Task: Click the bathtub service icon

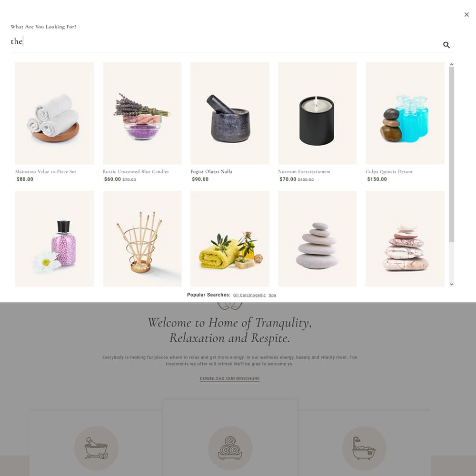Action: click(x=364, y=448)
